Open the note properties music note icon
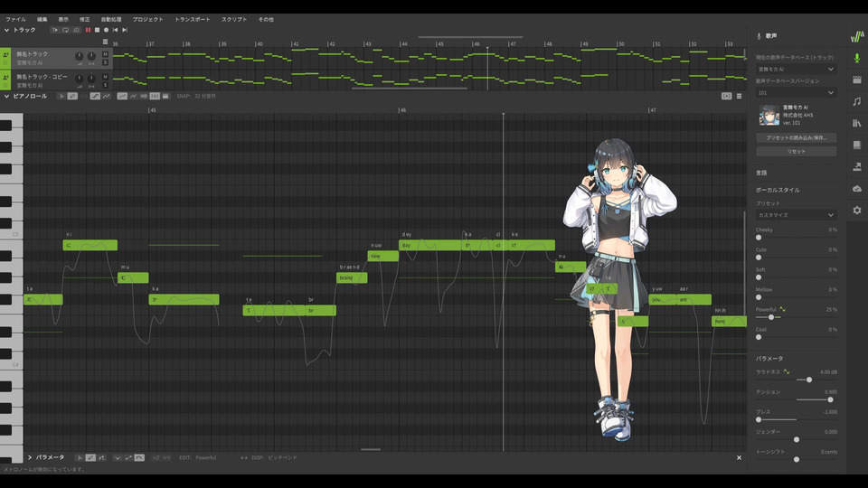This screenshot has width=868, height=488. tap(857, 101)
